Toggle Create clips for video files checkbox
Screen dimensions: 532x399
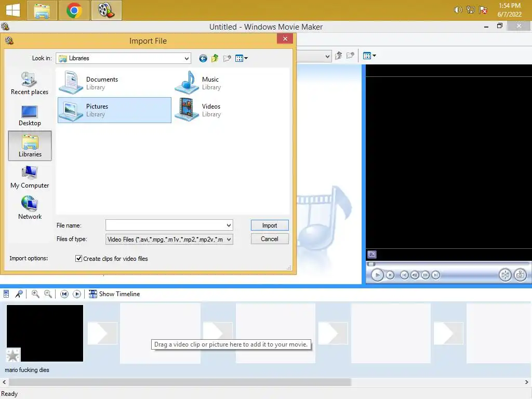pos(78,259)
